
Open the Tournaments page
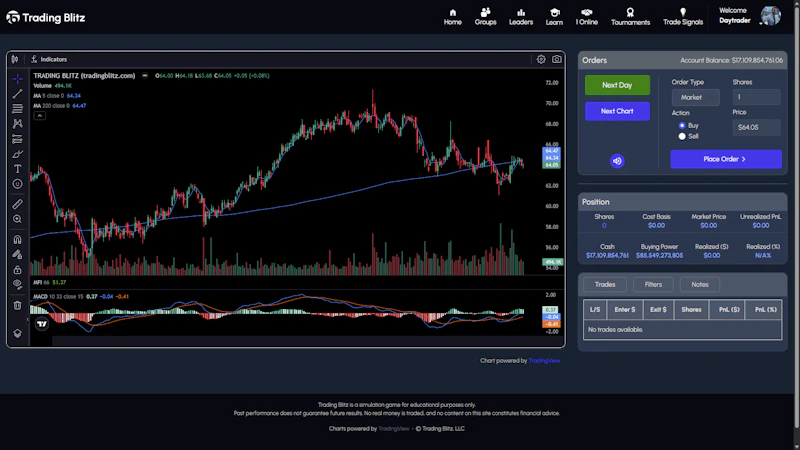631,17
